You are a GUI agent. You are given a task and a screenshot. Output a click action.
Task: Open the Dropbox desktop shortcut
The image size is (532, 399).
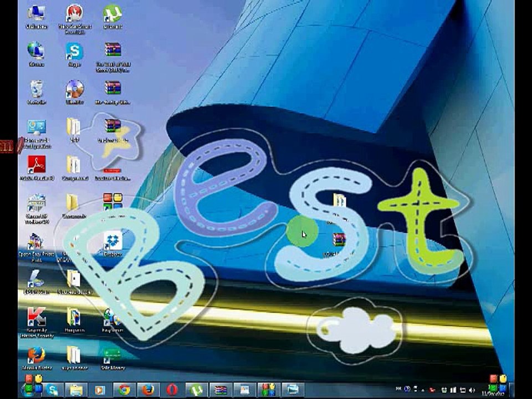pyautogui.click(x=112, y=244)
